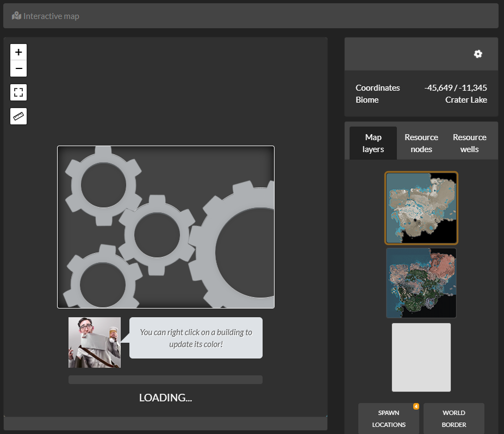The image size is (504, 434).
Task: Select the ruler measurement tool
Action: 18,116
